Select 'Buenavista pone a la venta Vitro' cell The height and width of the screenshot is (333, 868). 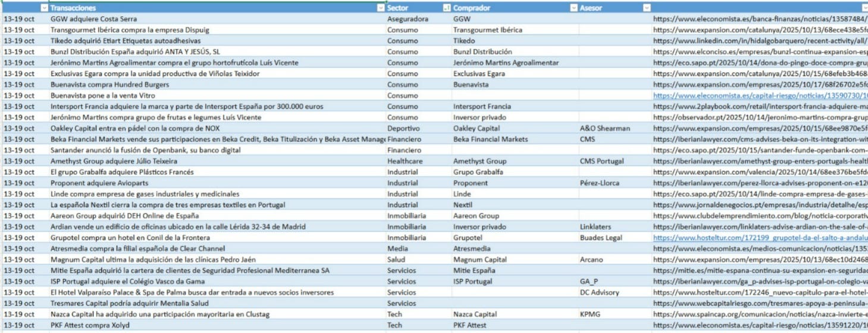(217, 95)
